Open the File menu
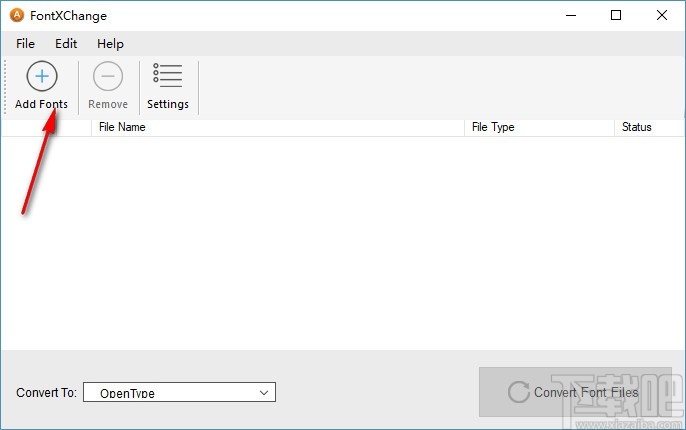The image size is (686, 430). [x=25, y=44]
